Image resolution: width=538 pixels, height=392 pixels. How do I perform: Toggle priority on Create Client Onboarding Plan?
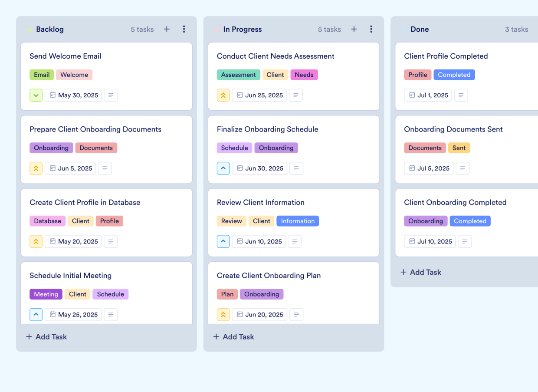(x=223, y=314)
